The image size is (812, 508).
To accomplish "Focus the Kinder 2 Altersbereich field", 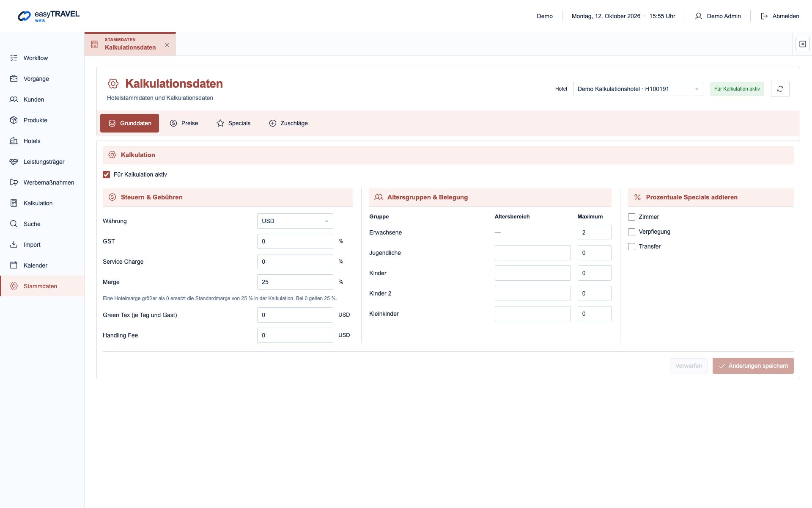I will tap(532, 293).
